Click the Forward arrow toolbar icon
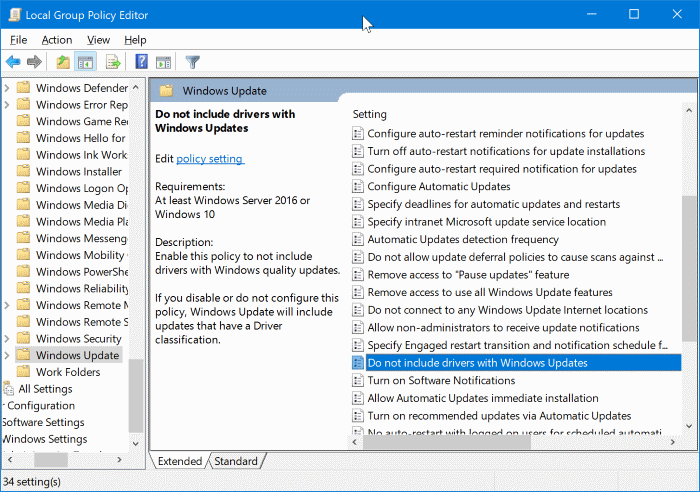 click(34, 62)
